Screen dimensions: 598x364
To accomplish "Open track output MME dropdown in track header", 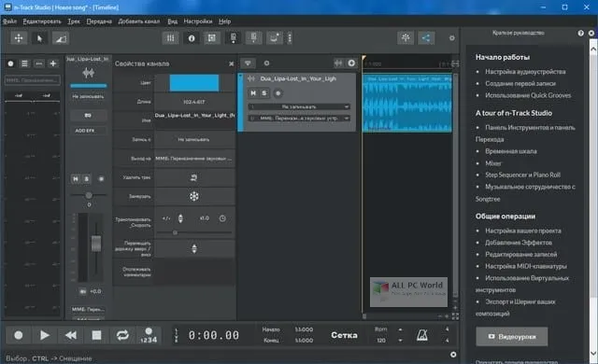I will tap(299, 119).
